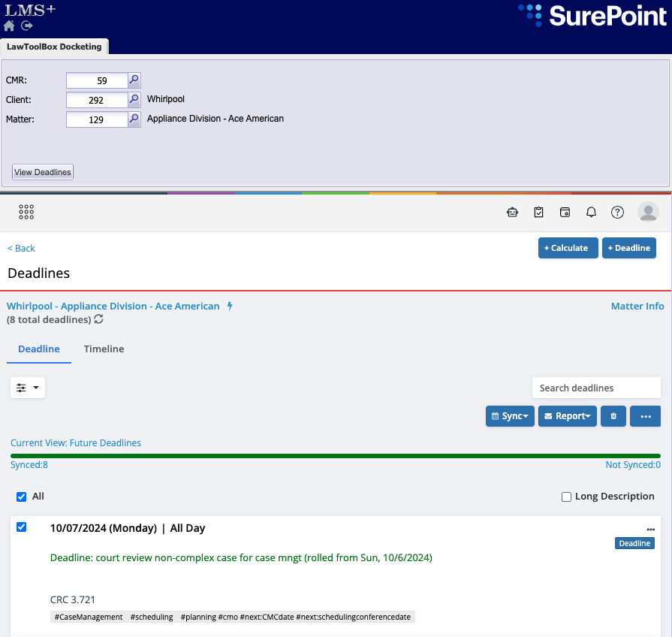Open Matter lookup magnifier icon

[134, 119]
